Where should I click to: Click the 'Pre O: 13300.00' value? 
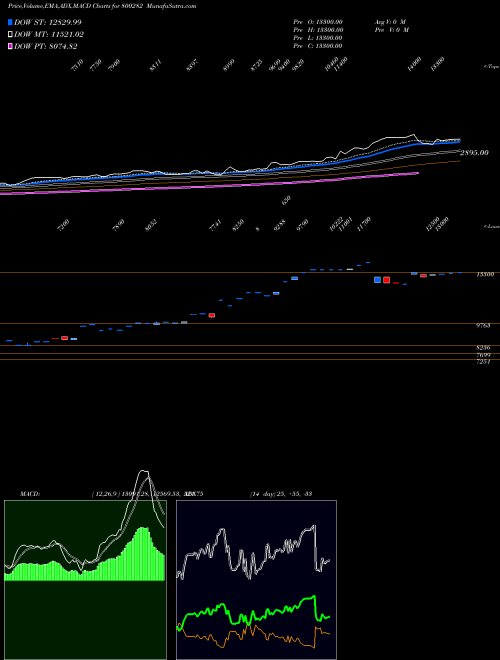[318, 22]
